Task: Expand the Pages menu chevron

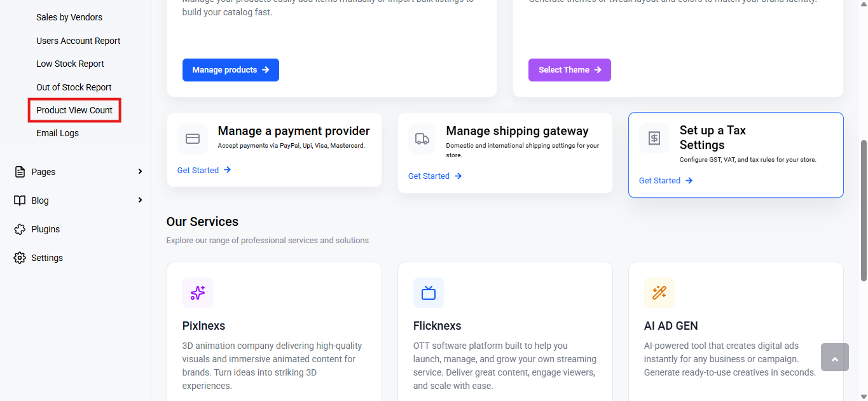Action: point(140,172)
